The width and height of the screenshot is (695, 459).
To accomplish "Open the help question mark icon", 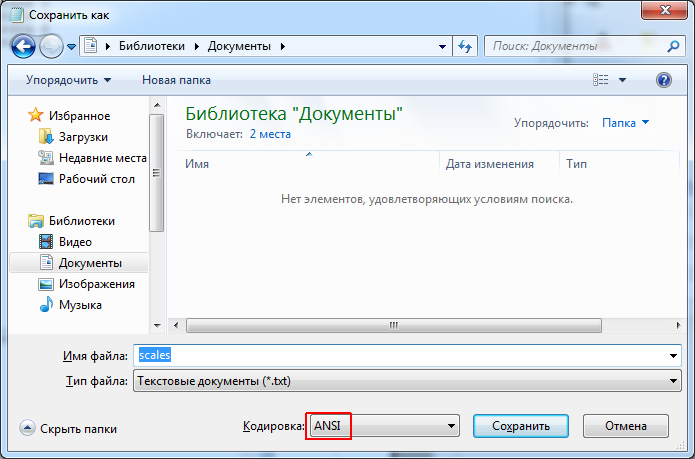I will click(x=663, y=80).
